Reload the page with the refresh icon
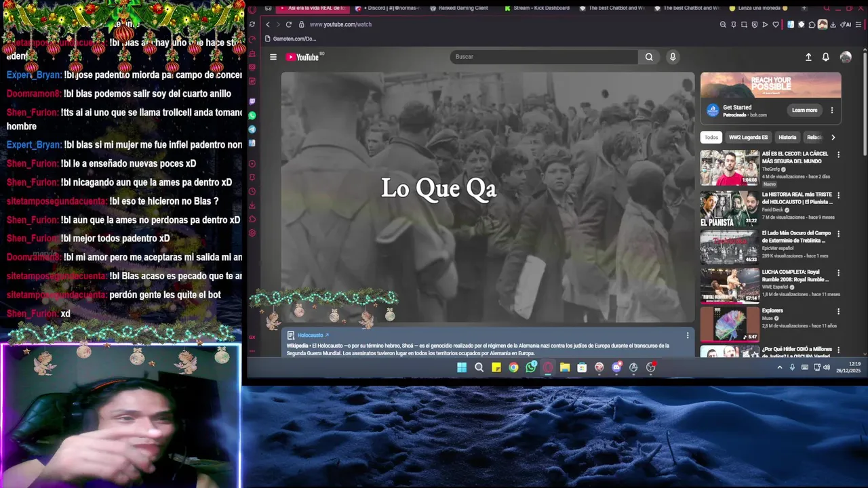 288,24
